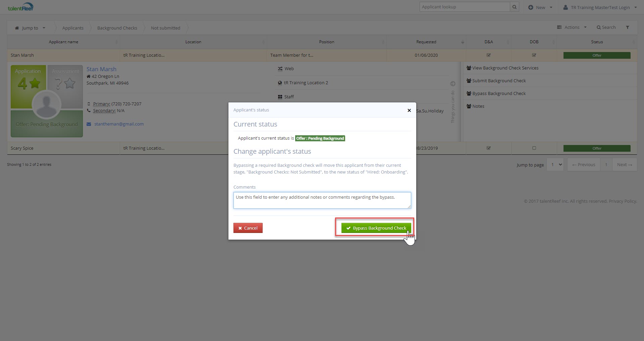
Task: Click the applicant lookup magnifier icon
Action: click(514, 7)
